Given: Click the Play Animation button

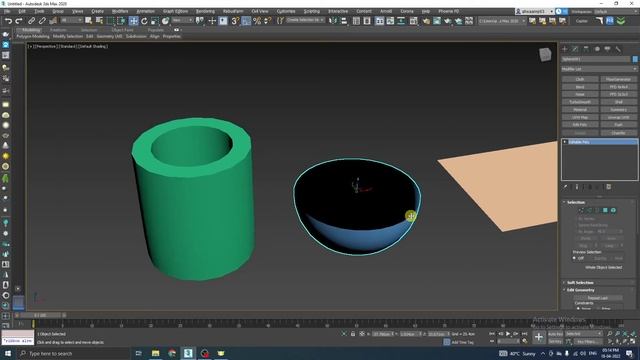Looking at the screenshot, I should point(508,334).
